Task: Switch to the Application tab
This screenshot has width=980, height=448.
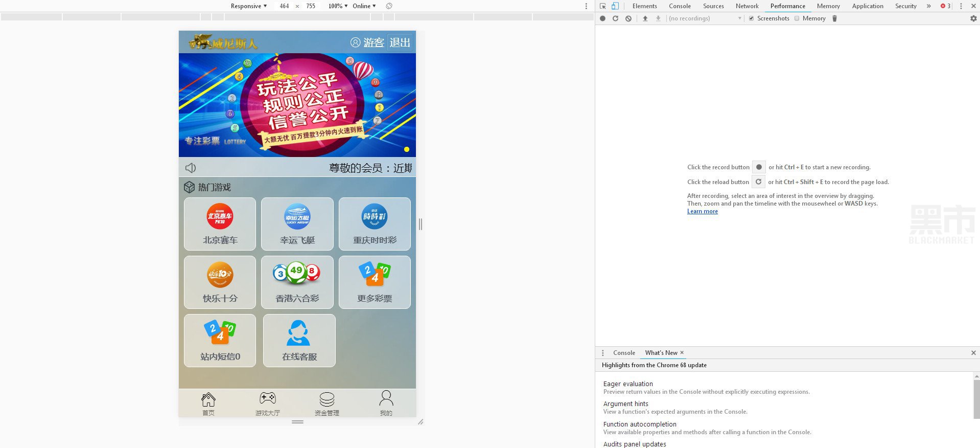Action: (x=868, y=6)
